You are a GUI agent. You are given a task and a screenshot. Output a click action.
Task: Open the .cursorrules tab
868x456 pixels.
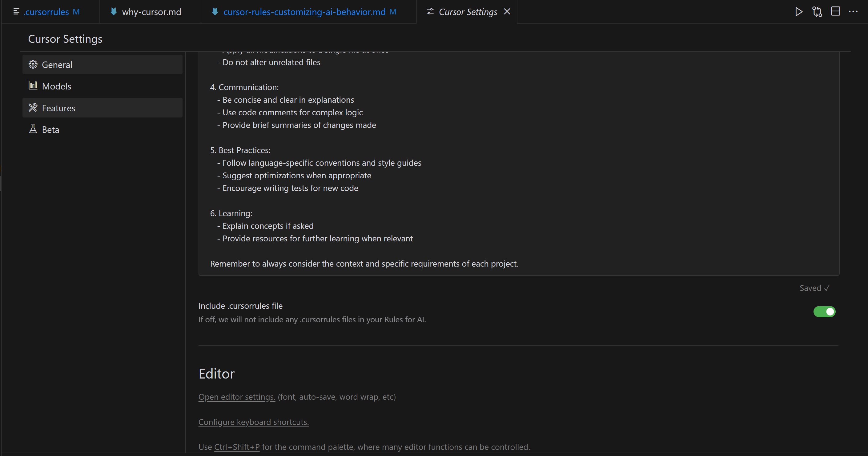tap(50, 12)
